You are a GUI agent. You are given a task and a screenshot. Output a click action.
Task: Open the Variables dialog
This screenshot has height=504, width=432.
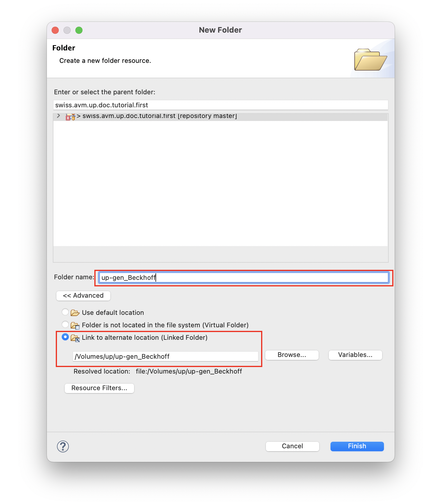pos(355,355)
